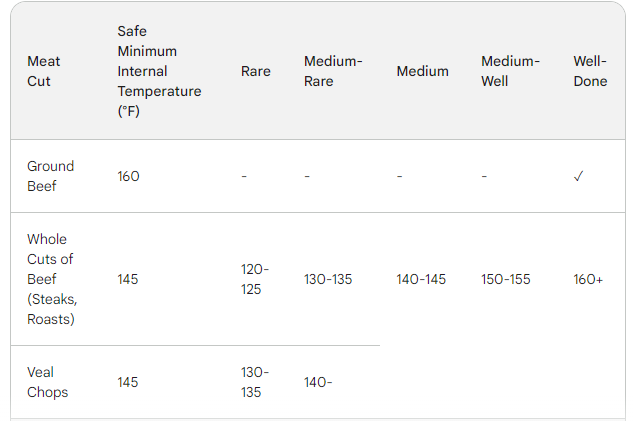Image resolution: width=634 pixels, height=421 pixels.
Task: Select the "Well-Done" column header
Action: click(590, 71)
